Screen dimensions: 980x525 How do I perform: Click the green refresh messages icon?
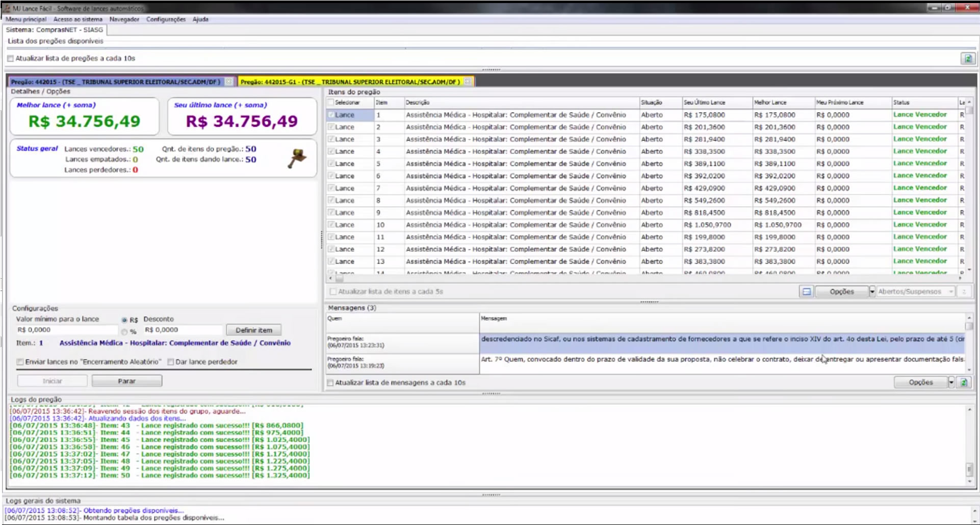tap(964, 382)
